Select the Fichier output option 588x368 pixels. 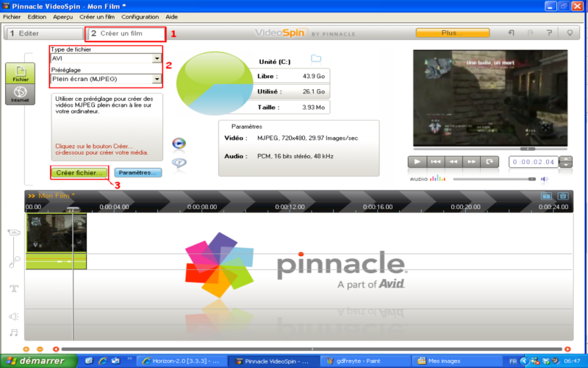click(x=21, y=73)
